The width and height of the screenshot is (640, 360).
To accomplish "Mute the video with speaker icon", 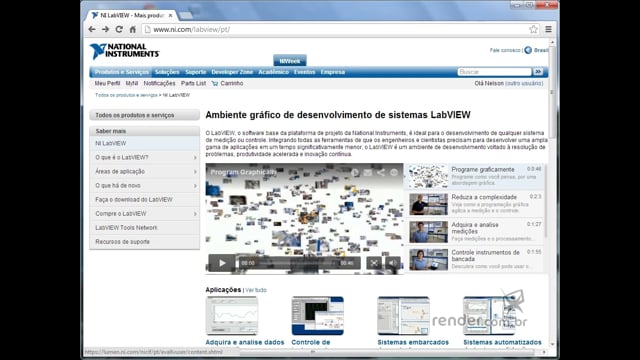I will pyautogui.click(x=392, y=263).
